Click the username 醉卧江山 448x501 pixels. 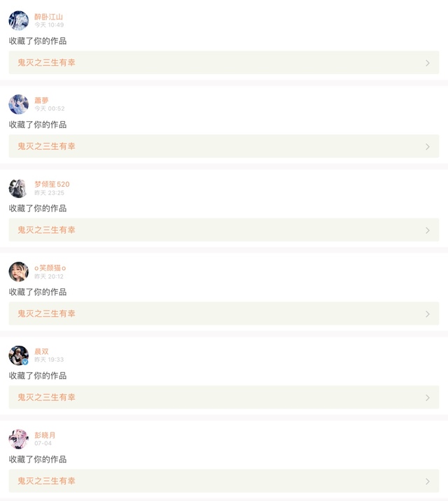48,17
